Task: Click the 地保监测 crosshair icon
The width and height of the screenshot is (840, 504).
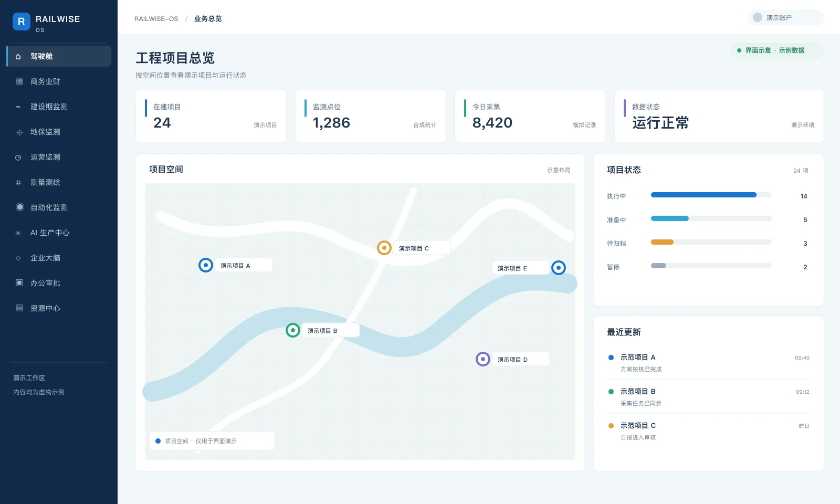Action: click(19, 132)
